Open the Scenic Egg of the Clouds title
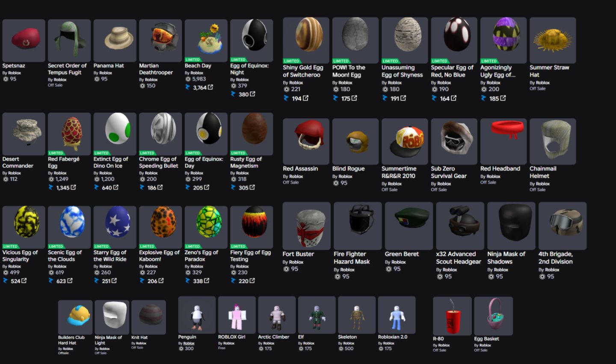Viewport: 616px width, 364px height. point(65,256)
